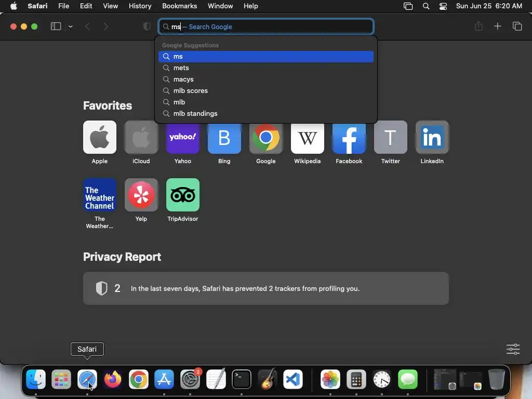Open System Settings from the Dock
This screenshot has width=532, height=399.
[x=190, y=379]
